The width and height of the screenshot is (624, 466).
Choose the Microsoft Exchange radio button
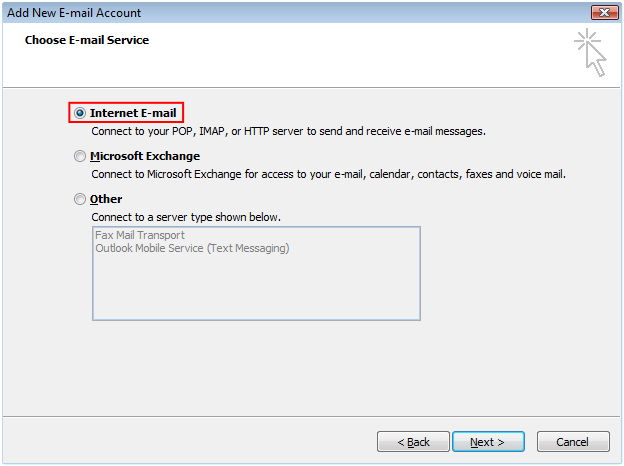point(80,156)
